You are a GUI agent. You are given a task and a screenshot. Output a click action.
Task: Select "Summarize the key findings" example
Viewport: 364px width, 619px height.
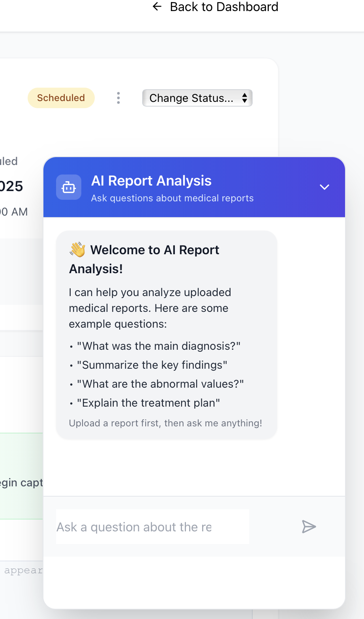tap(152, 365)
